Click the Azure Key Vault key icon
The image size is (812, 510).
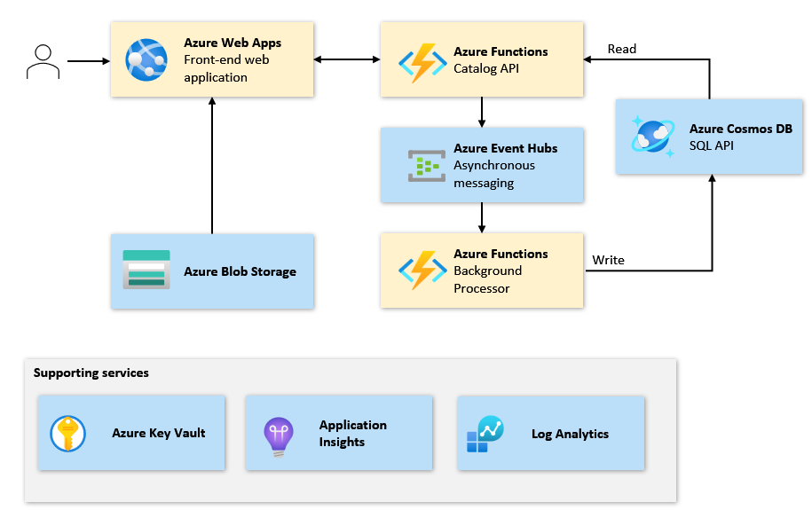click(x=67, y=434)
